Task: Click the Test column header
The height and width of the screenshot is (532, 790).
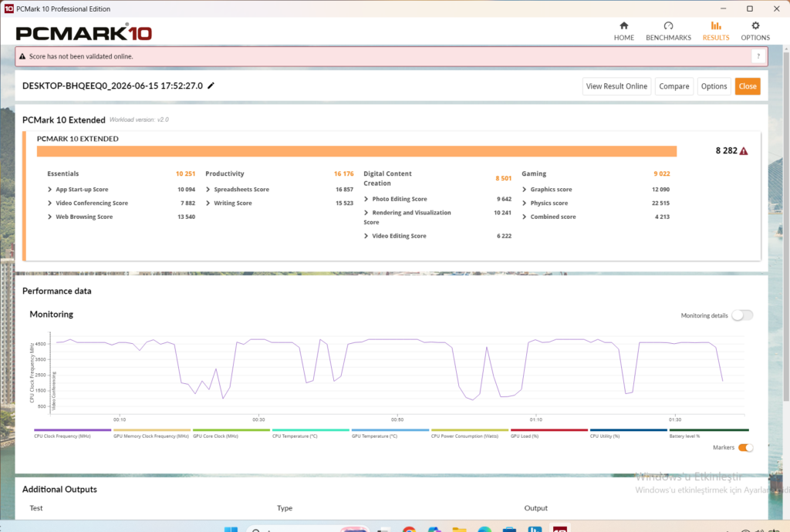Action: point(35,508)
